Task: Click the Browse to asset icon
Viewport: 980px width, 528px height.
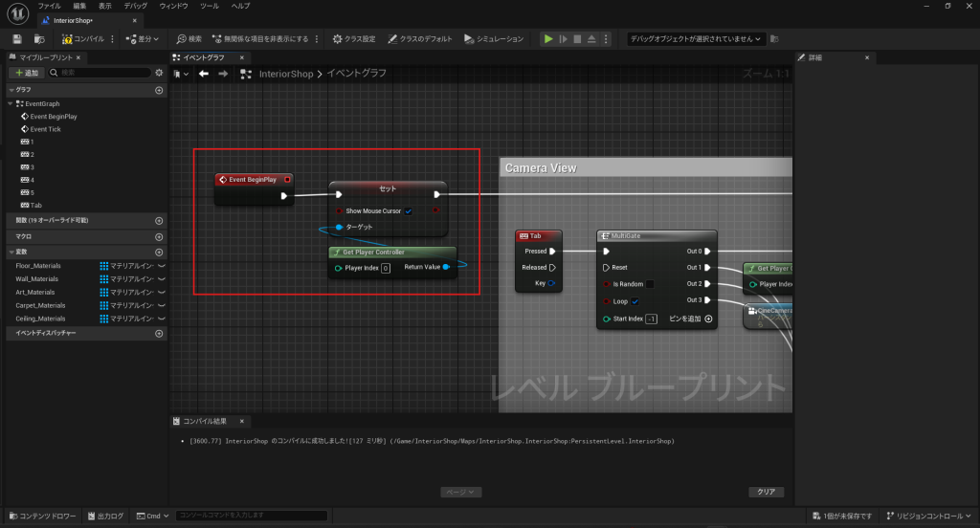Action: [x=39, y=39]
